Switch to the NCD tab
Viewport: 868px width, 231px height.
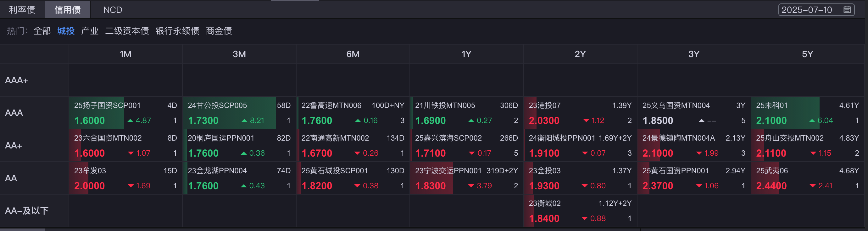coord(113,10)
